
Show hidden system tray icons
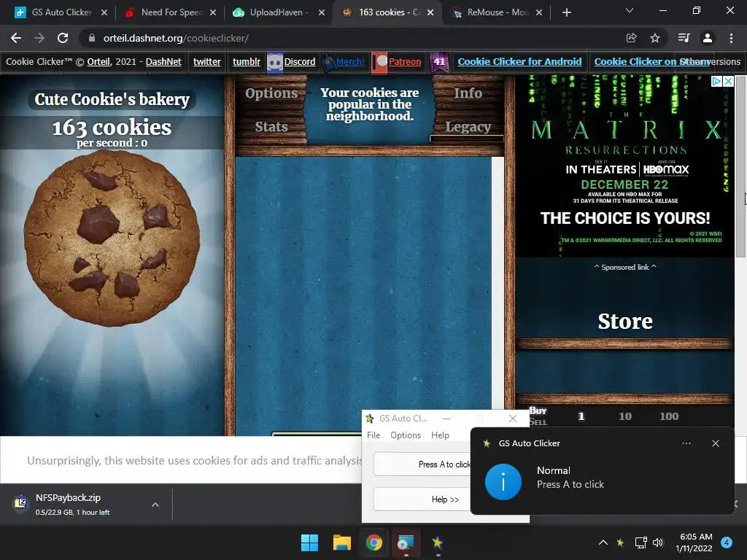(x=603, y=542)
